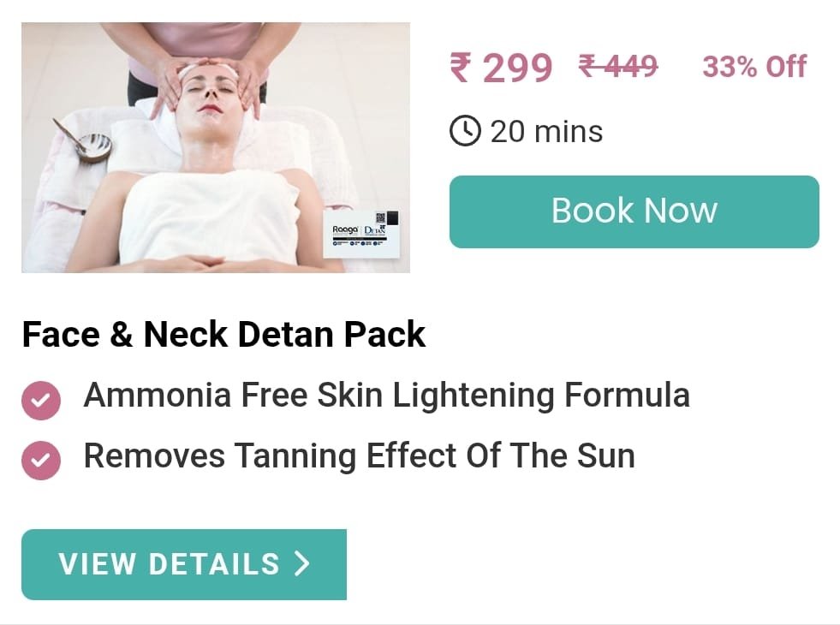Viewport: 840px width, 625px height.
Task: Click the Raaga Detan product label in photo
Action: (361, 234)
